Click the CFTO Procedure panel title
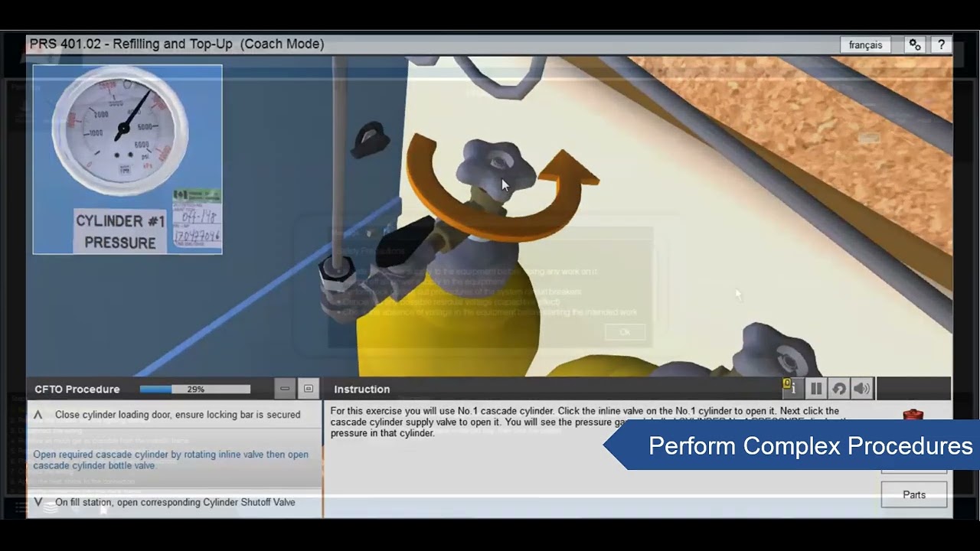Image resolution: width=980 pixels, height=551 pixels. click(x=77, y=390)
